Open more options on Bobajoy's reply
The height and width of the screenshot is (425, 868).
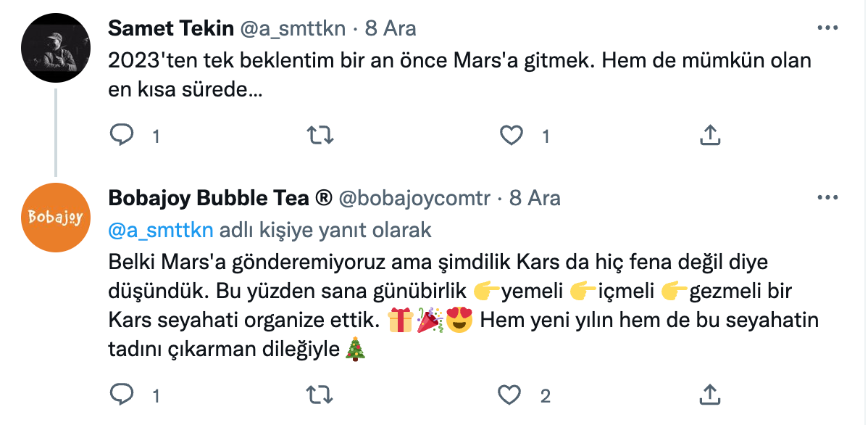(x=827, y=198)
